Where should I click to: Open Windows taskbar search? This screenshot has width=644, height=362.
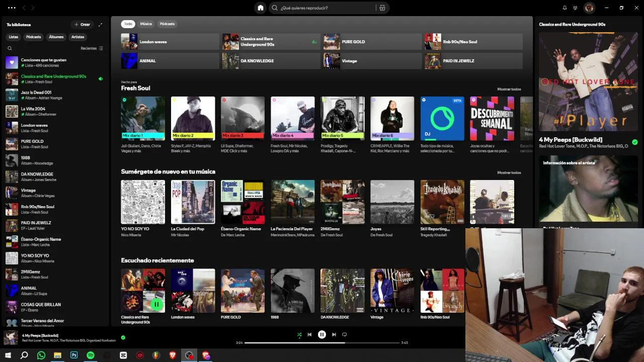pyautogui.click(x=24, y=355)
